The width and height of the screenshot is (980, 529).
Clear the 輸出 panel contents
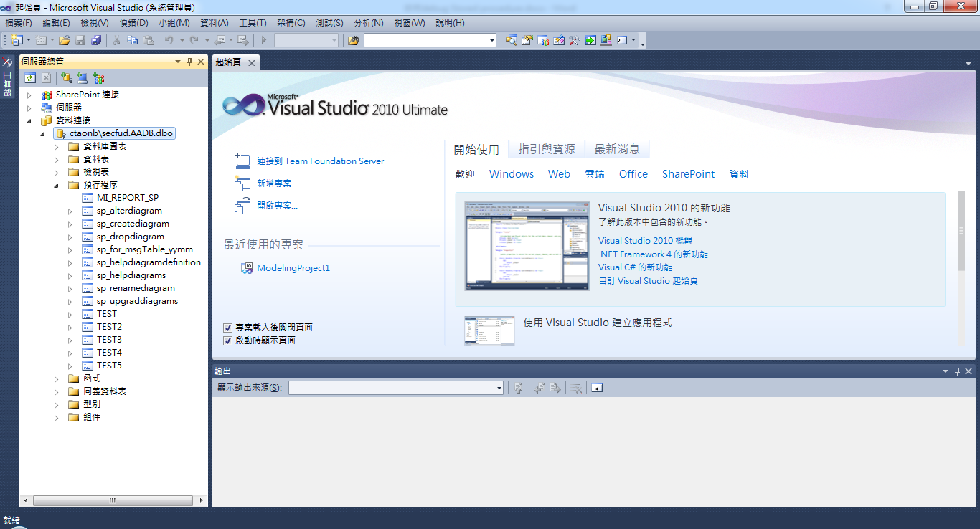[576, 388]
